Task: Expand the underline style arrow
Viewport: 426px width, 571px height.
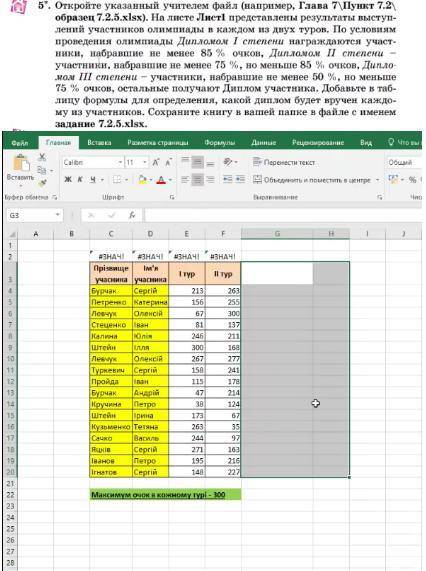Action: (102, 180)
